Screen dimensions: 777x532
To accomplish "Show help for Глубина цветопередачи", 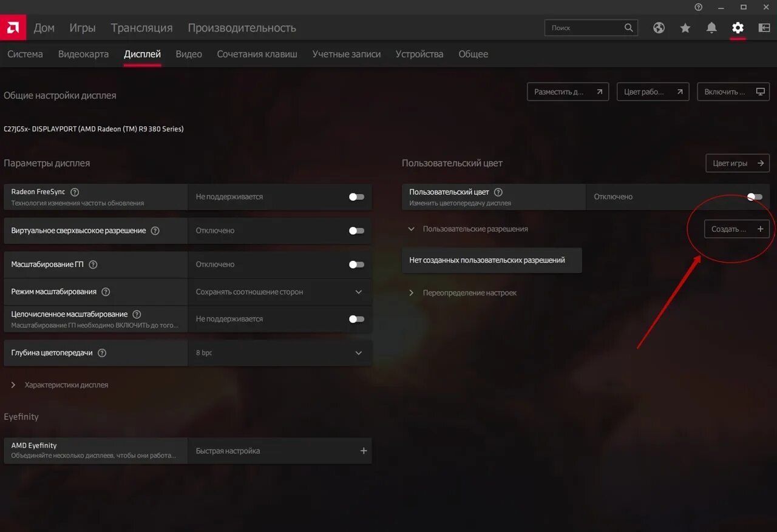I will pos(102,353).
